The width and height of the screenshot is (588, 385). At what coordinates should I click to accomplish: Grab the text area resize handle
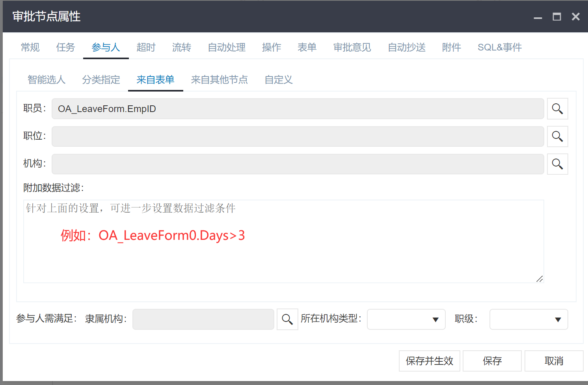coord(540,279)
